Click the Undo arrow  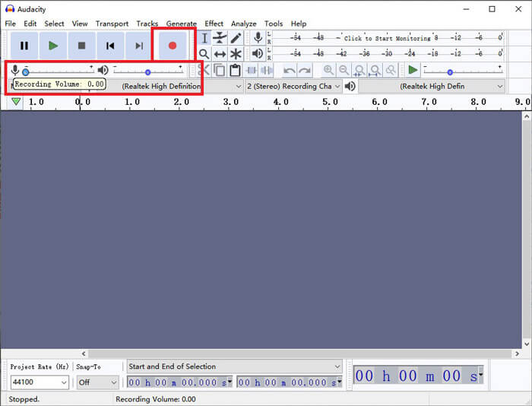(x=289, y=70)
